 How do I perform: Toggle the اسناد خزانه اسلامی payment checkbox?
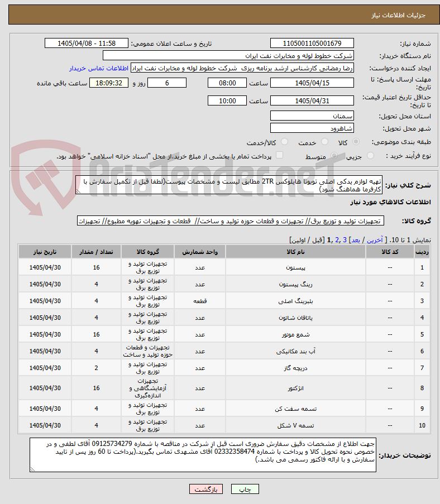coord(280,155)
